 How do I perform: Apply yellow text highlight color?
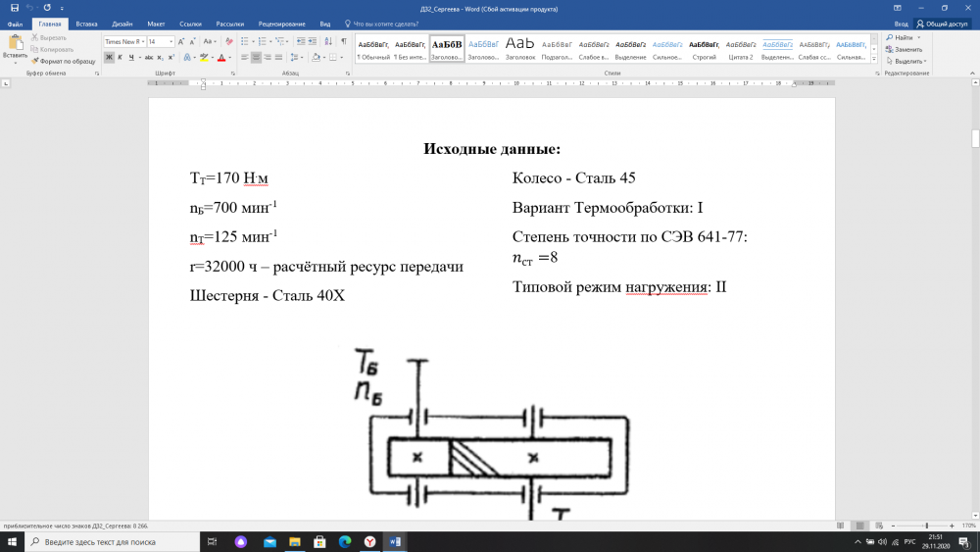204,58
